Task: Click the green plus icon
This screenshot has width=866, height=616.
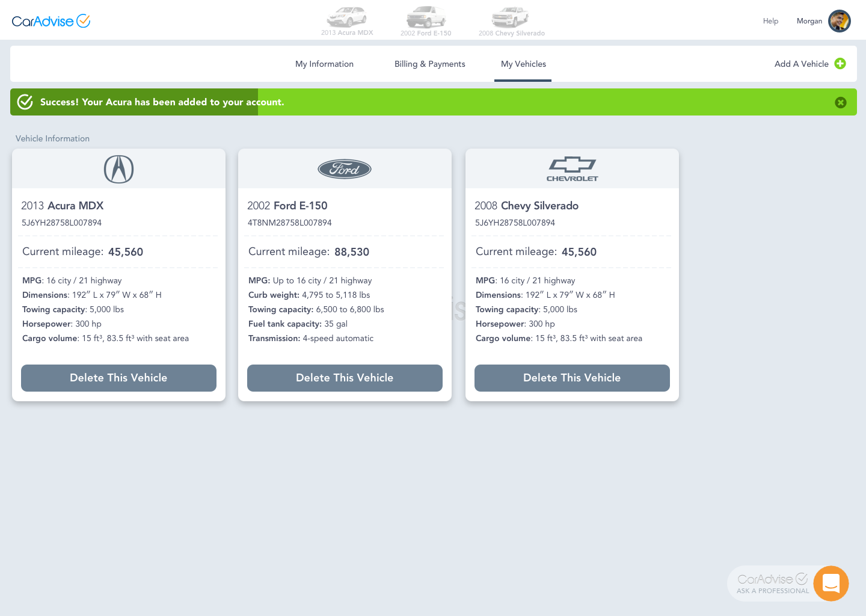Action: pos(840,64)
